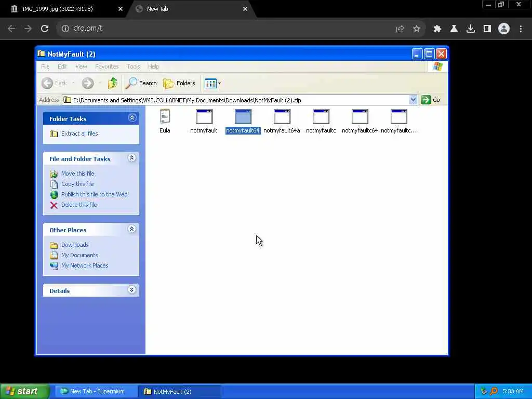Open the View menu
The width and height of the screenshot is (532, 399).
(x=81, y=66)
